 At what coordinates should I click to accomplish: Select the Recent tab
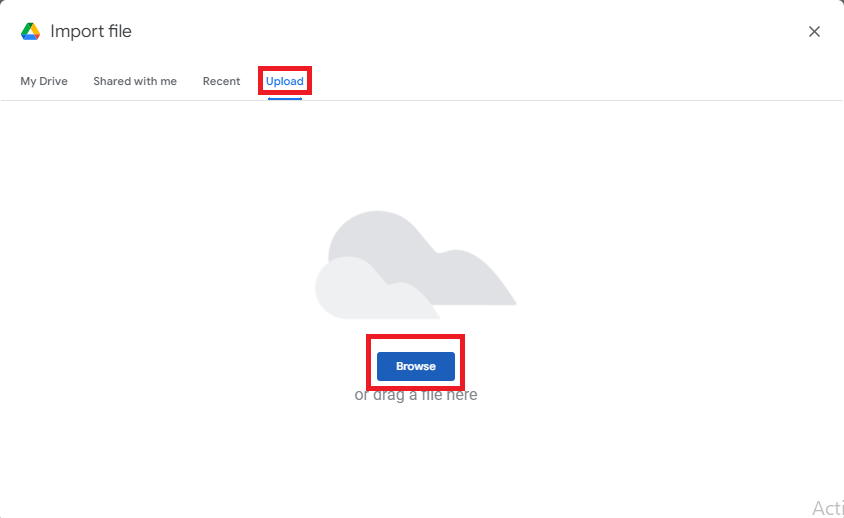[221, 81]
